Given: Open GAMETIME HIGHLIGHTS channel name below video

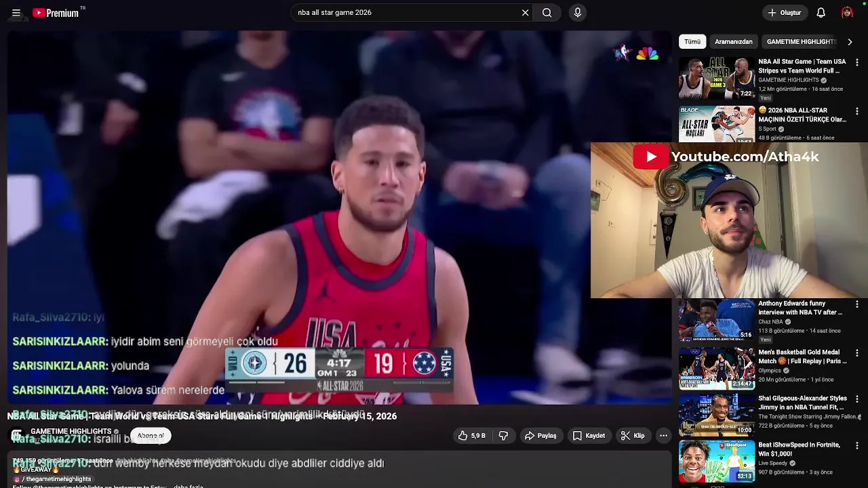Looking at the screenshot, I should point(71,432).
